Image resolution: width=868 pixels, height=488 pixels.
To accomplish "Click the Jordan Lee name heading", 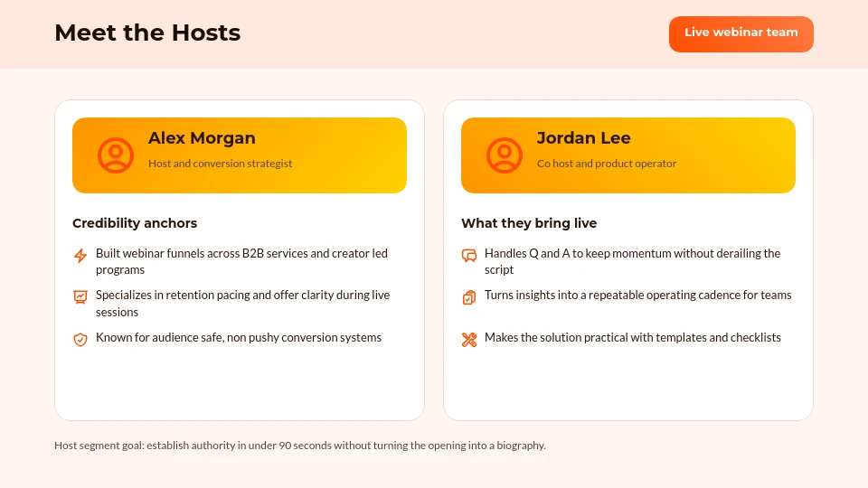I will coord(583,138).
